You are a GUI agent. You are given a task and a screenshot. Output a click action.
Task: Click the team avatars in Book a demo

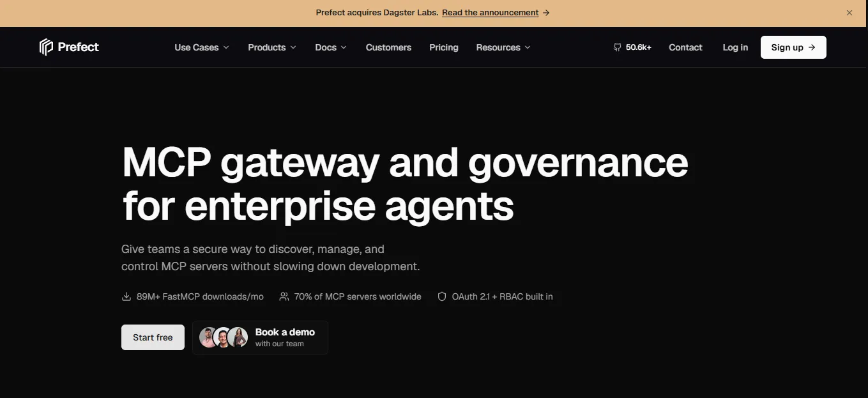coord(224,337)
